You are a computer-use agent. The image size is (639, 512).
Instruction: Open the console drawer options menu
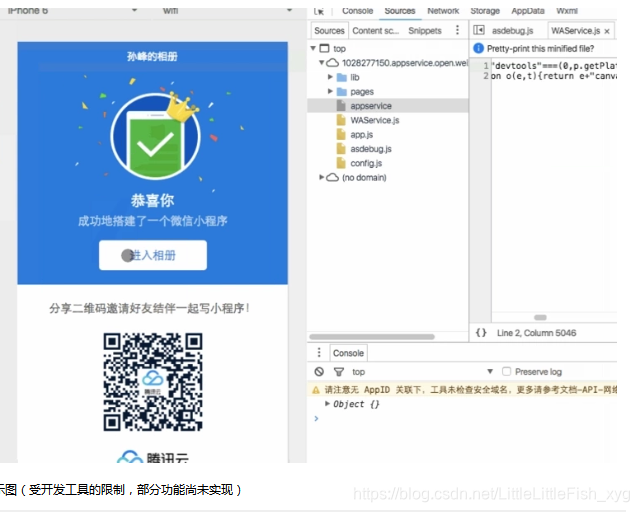(319, 352)
